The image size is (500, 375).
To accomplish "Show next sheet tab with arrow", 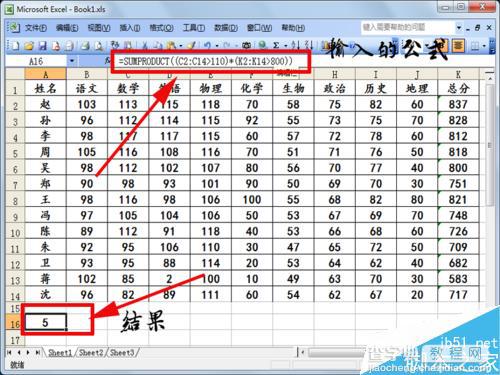I will pyautogui.click(x=28, y=352).
